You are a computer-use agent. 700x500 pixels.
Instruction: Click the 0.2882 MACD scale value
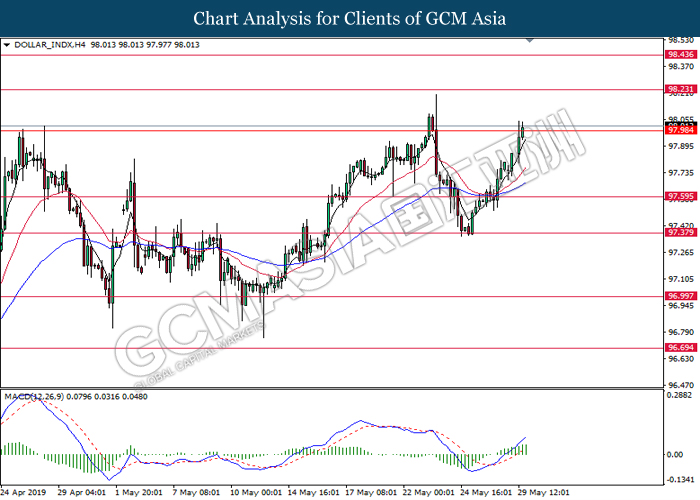point(679,395)
